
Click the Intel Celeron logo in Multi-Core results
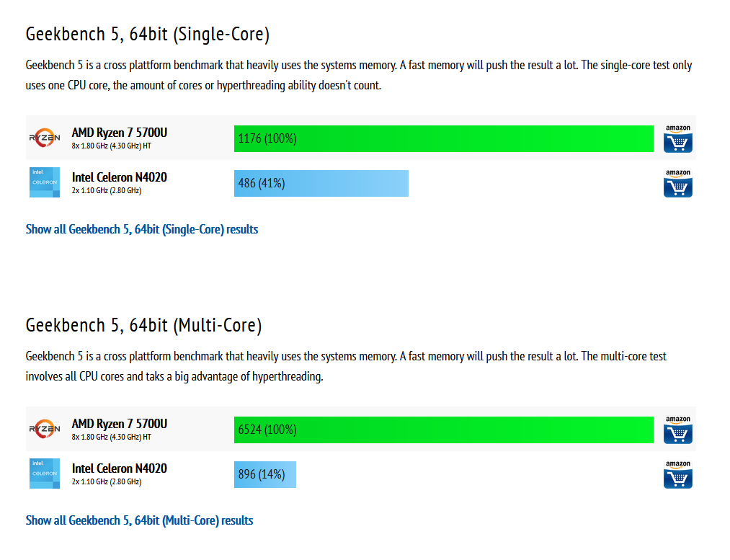click(45, 474)
